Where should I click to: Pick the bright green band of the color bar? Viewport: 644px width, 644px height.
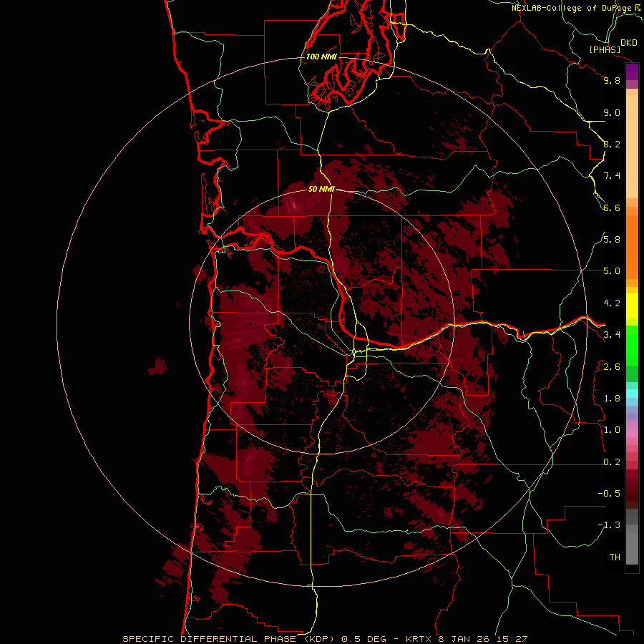pos(632,346)
